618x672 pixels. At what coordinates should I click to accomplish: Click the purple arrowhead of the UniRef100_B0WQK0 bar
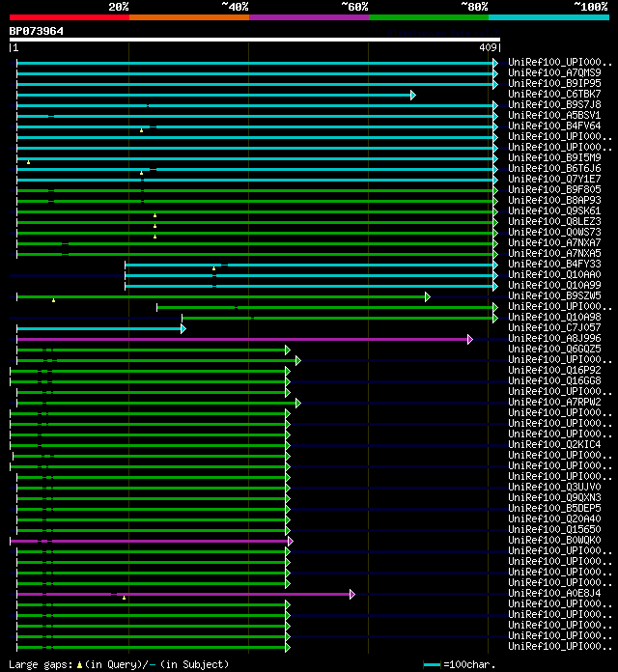click(x=291, y=541)
